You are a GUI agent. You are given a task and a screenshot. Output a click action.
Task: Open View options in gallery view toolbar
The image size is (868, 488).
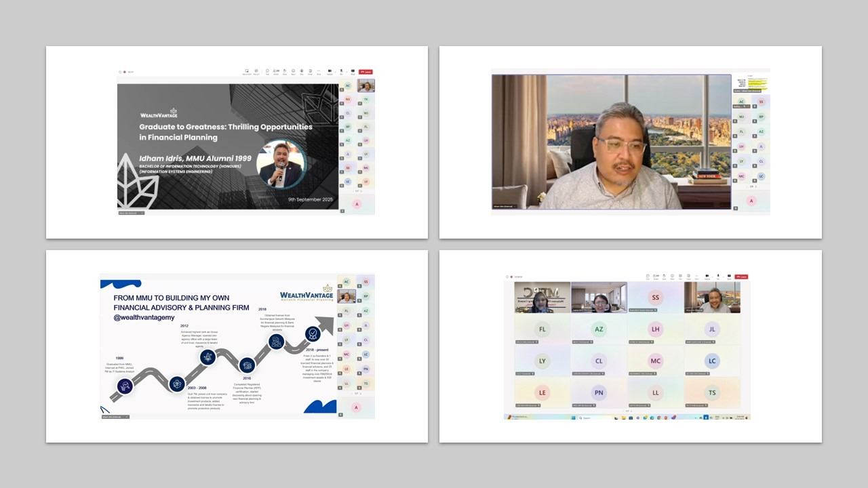(681, 277)
